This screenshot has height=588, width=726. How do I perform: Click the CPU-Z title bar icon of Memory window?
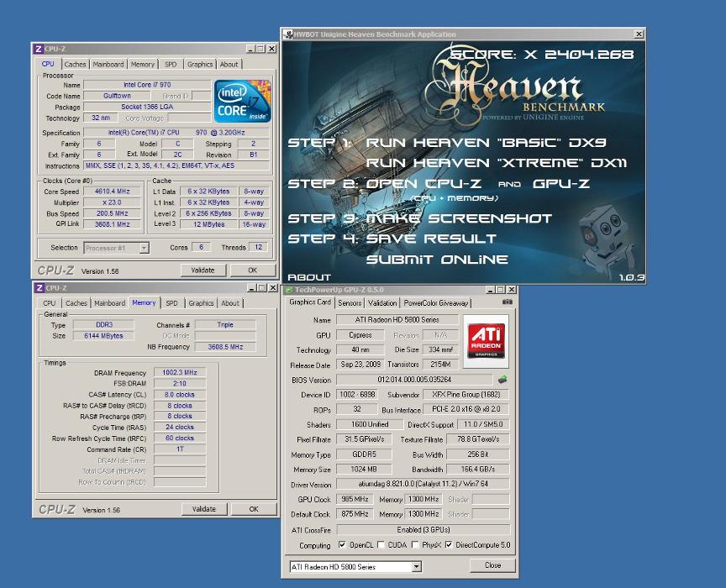pos(39,287)
